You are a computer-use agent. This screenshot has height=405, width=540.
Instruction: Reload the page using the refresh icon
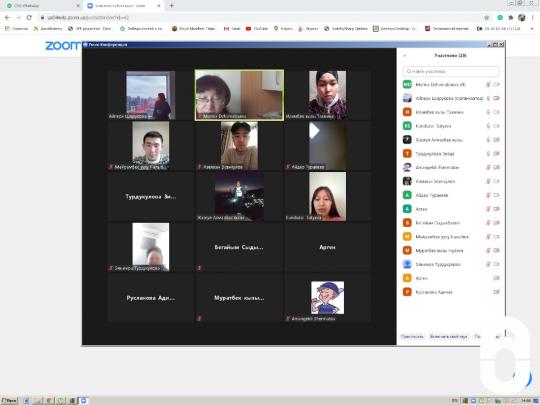[x=29, y=18]
